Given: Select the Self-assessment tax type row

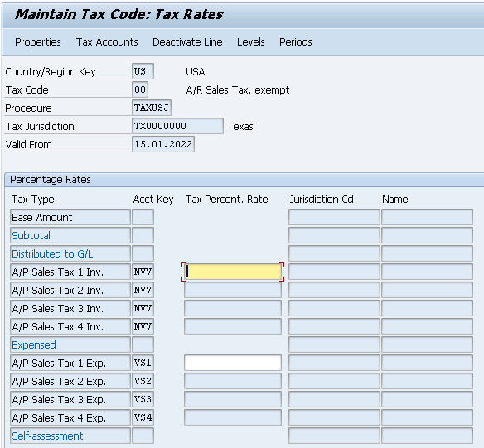Looking at the screenshot, I should pyautogui.click(x=70, y=436).
